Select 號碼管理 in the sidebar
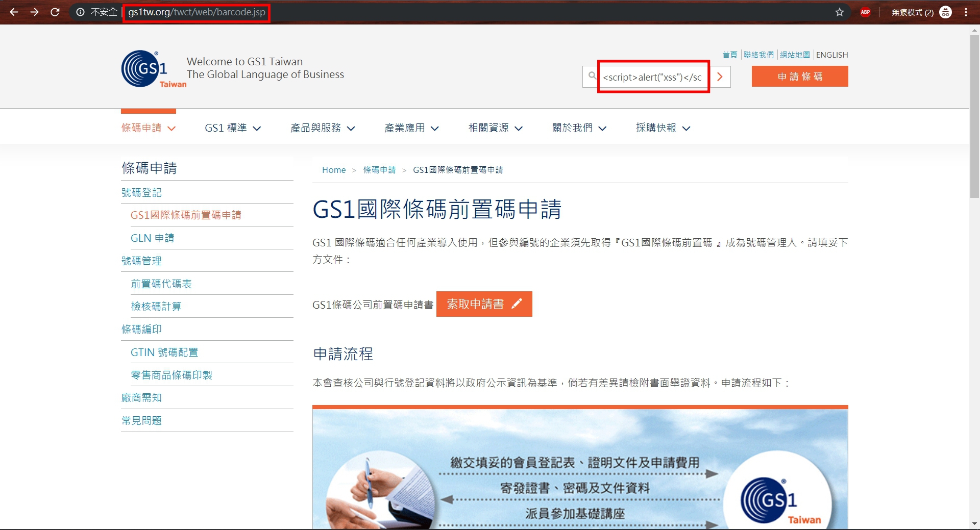Viewport: 980px width, 530px height. pyautogui.click(x=141, y=261)
